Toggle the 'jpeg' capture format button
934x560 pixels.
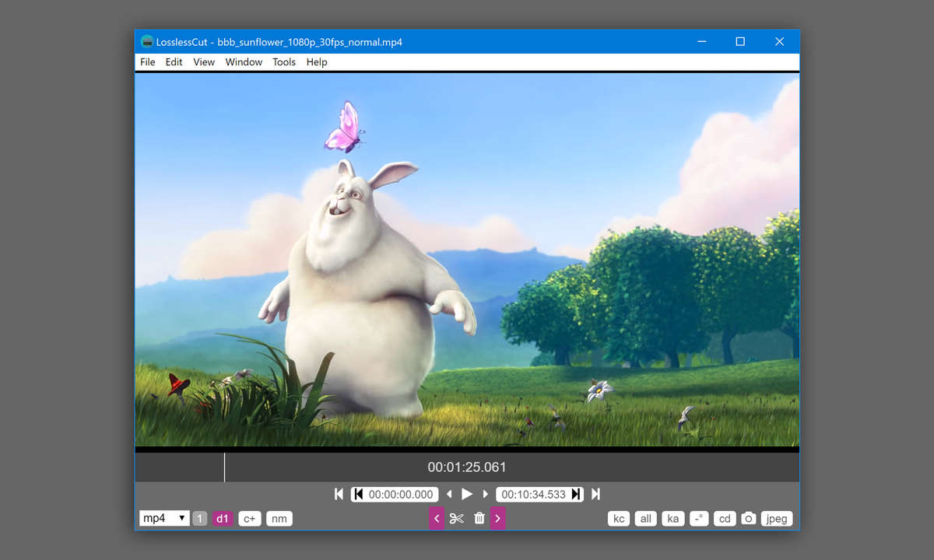tap(777, 519)
